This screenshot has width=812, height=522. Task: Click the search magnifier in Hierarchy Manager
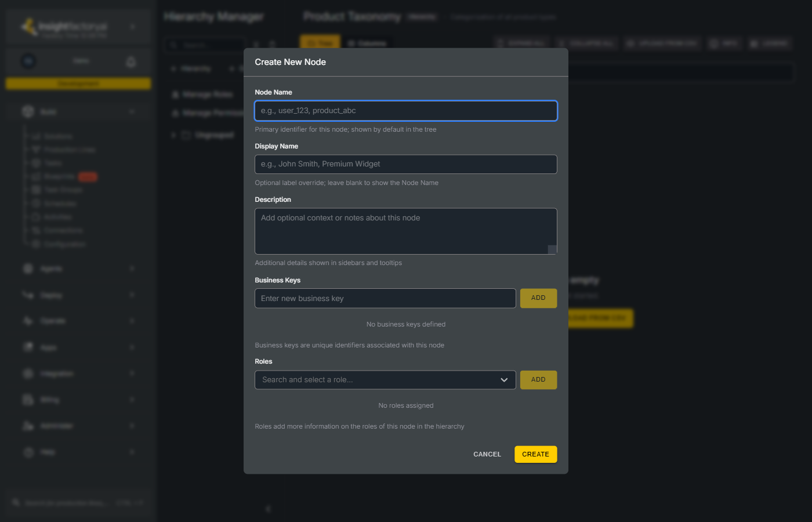click(173, 44)
